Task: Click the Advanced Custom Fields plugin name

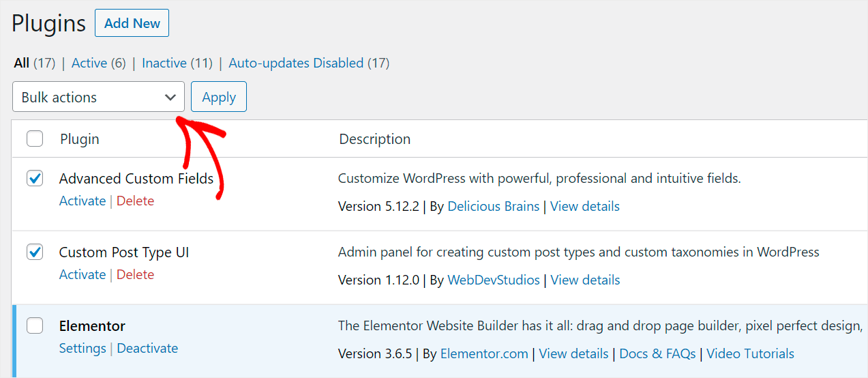Action: pyautogui.click(x=136, y=179)
